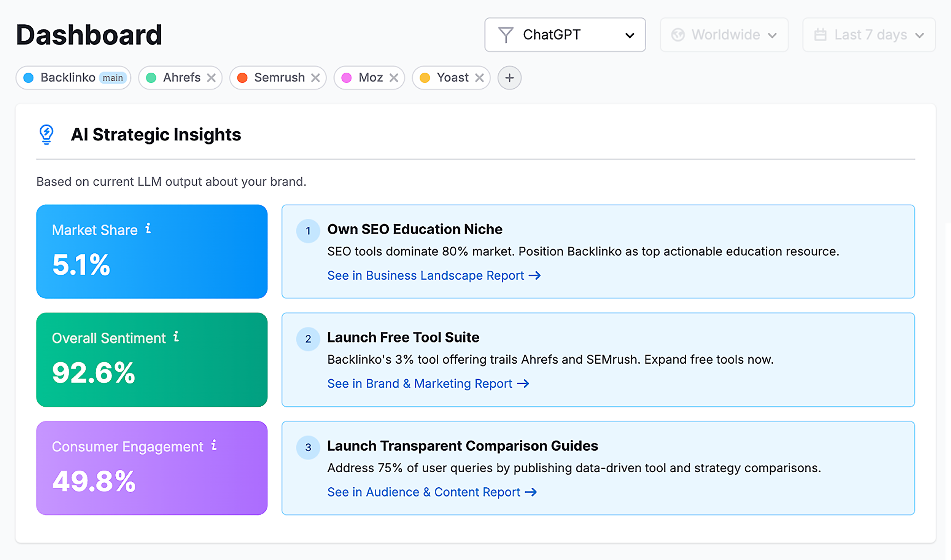Click the Moz brand chip label
The height and width of the screenshot is (560, 951).
pyautogui.click(x=371, y=77)
